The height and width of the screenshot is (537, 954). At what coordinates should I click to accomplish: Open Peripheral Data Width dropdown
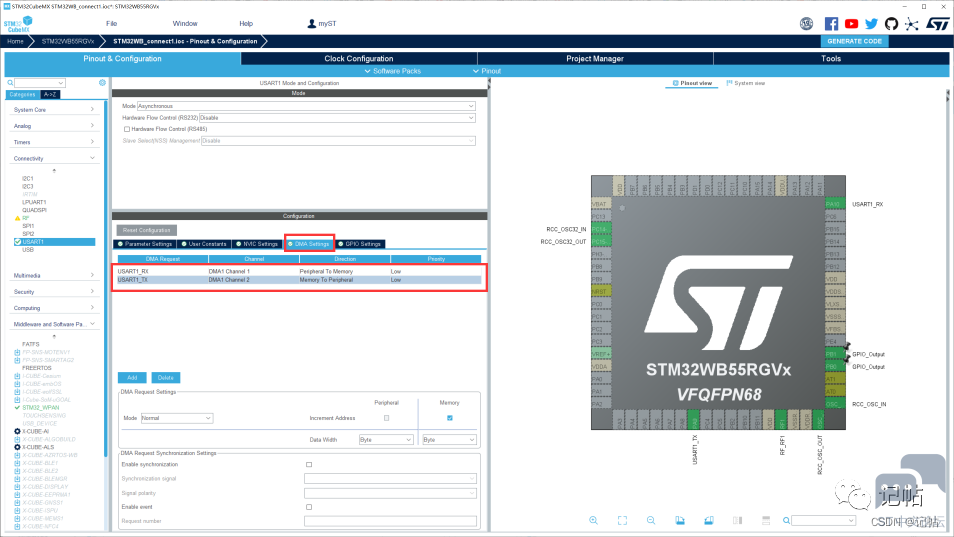coord(386,440)
